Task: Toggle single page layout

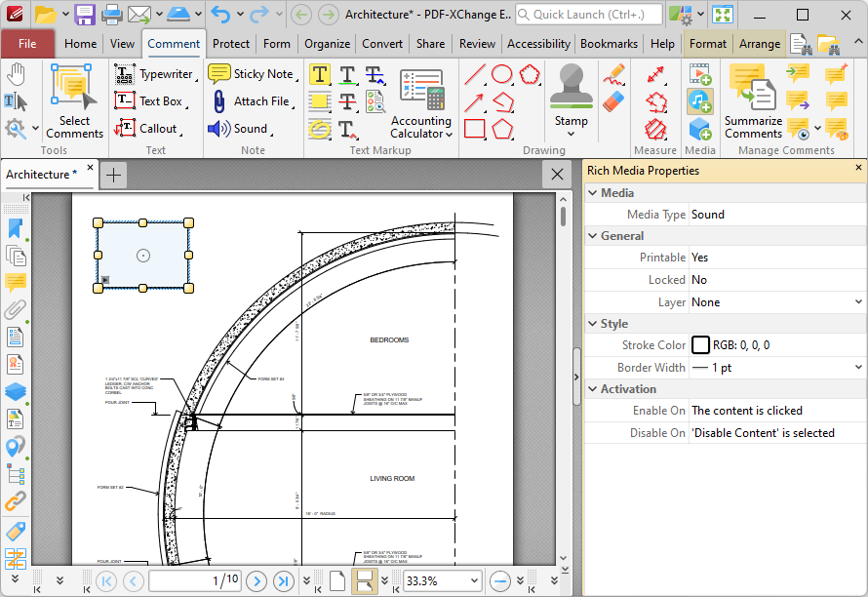Action: [x=337, y=581]
